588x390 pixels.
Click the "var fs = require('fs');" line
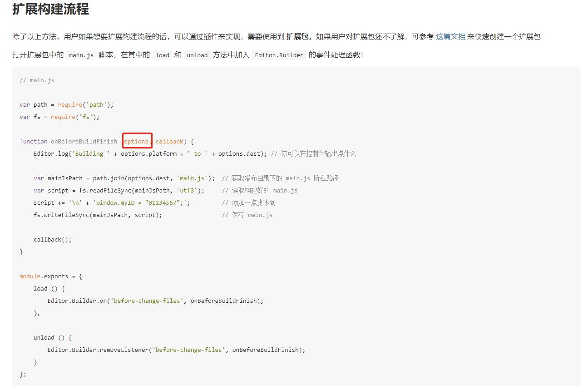coord(59,117)
